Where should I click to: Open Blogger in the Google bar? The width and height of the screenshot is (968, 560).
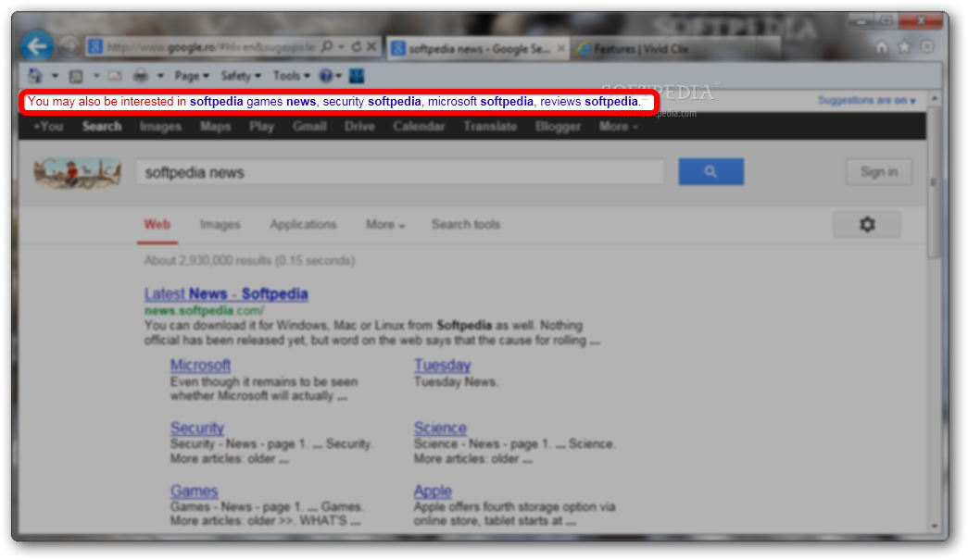click(x=558, y=127)
